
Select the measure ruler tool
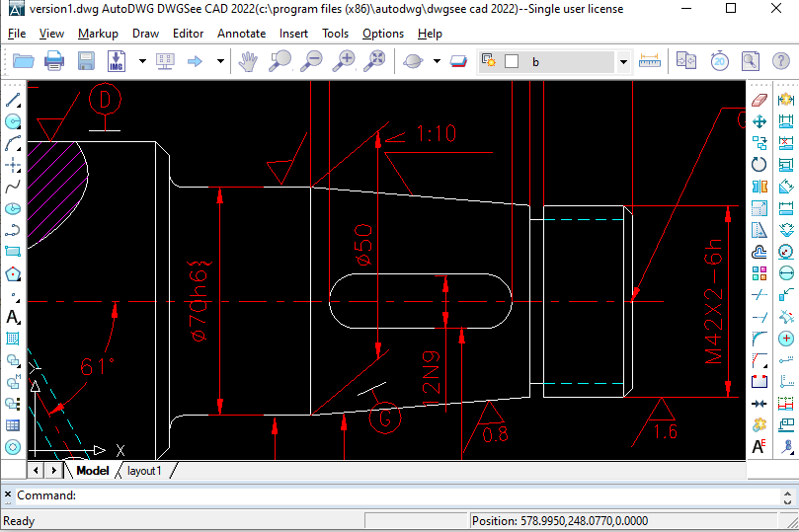tap(650, 61)
